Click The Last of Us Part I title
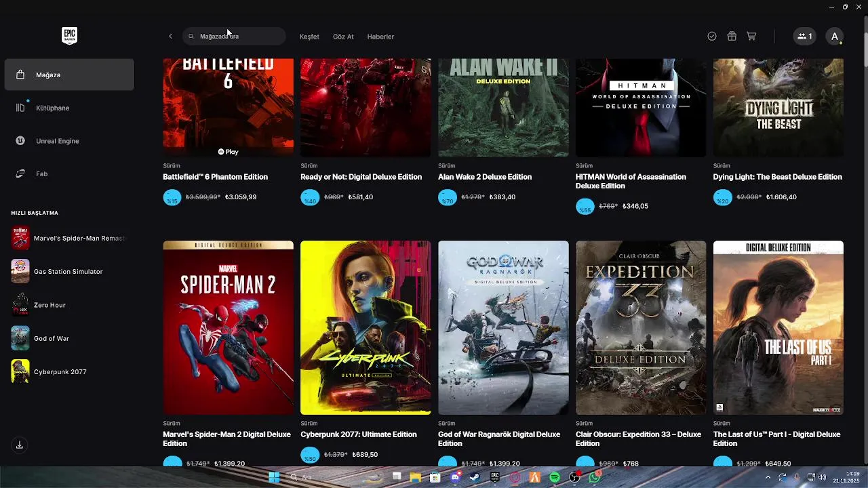Viewport: 868px width, 488px height. 776,439
